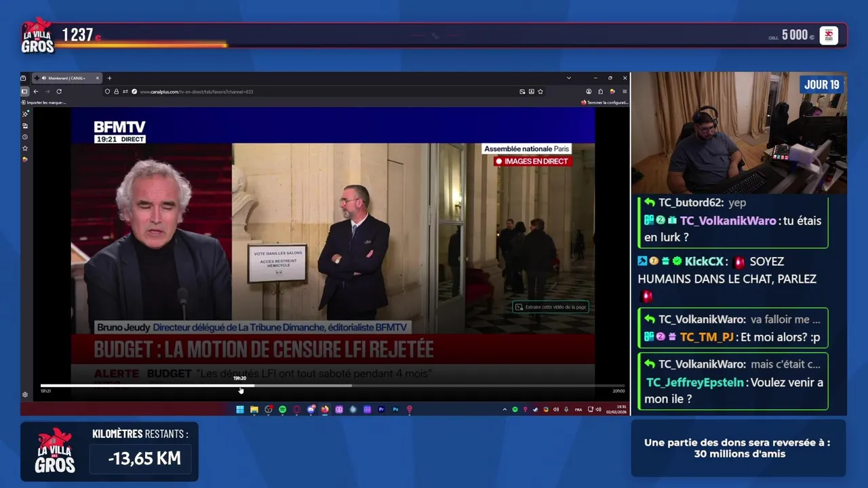Image resolution: width=868 pixels, height=488 pixels.
Task: Open File Explorer from taskbar
Action: point(254,409)
